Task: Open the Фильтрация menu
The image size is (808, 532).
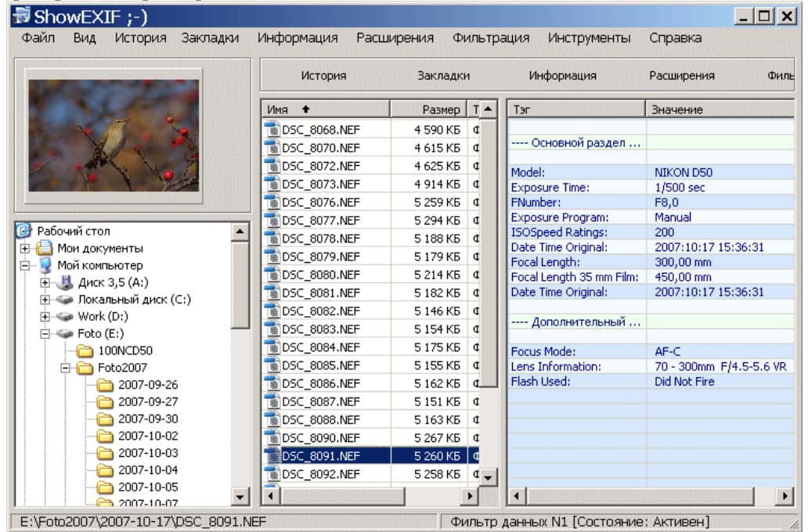Action: [490, 38]
